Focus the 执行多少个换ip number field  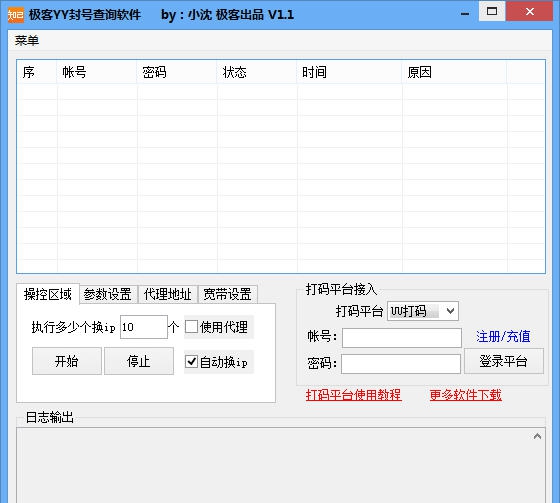(x=144, y=327)
